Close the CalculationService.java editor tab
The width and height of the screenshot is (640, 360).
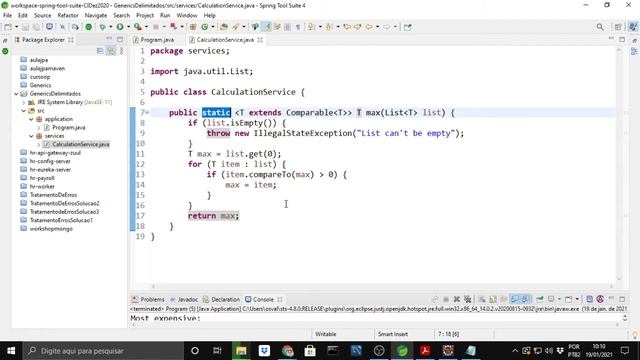pos(260,40)
